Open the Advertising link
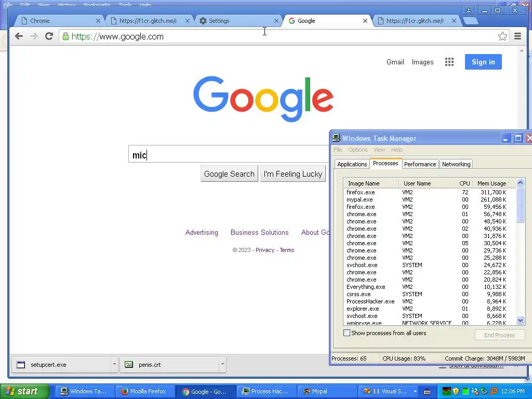Screen dimensions: 532x399 click(x=202, y=232)
